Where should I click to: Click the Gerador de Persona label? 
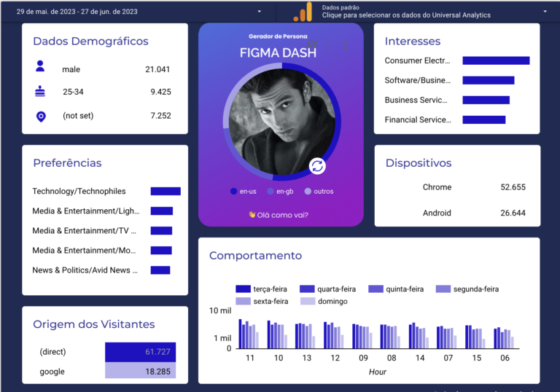pos(278,36)
